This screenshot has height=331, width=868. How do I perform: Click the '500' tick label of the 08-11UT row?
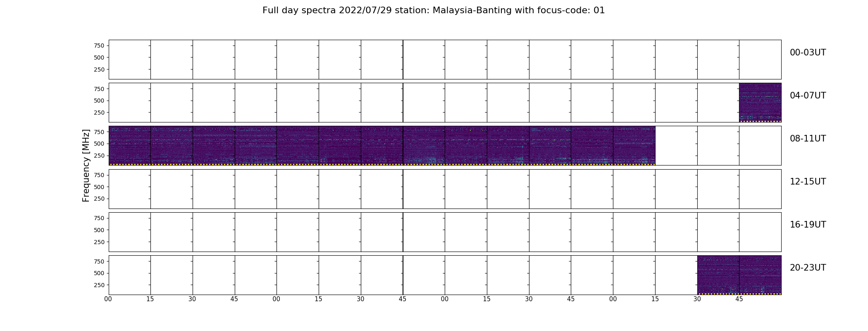tap(99, 144)
